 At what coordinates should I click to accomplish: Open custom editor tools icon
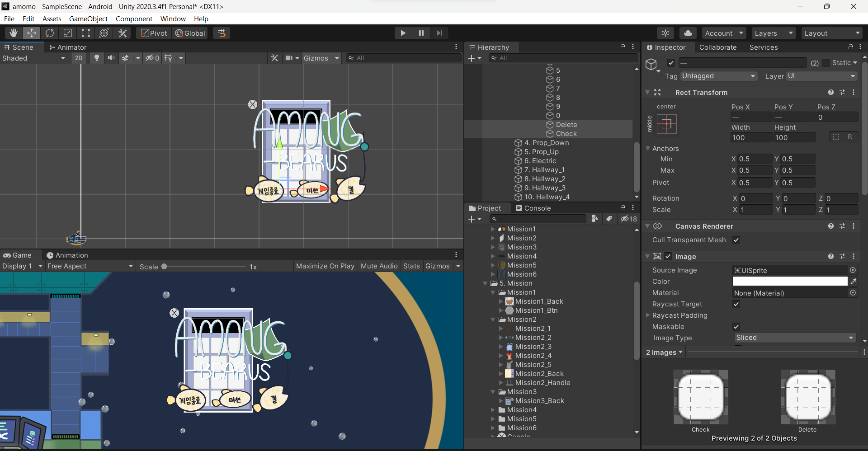(123, 33)
